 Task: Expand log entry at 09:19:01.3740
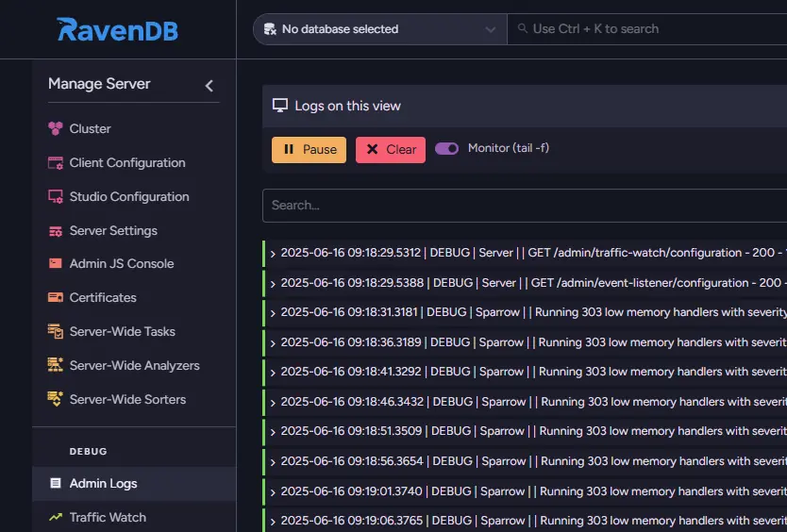[273, 492]
